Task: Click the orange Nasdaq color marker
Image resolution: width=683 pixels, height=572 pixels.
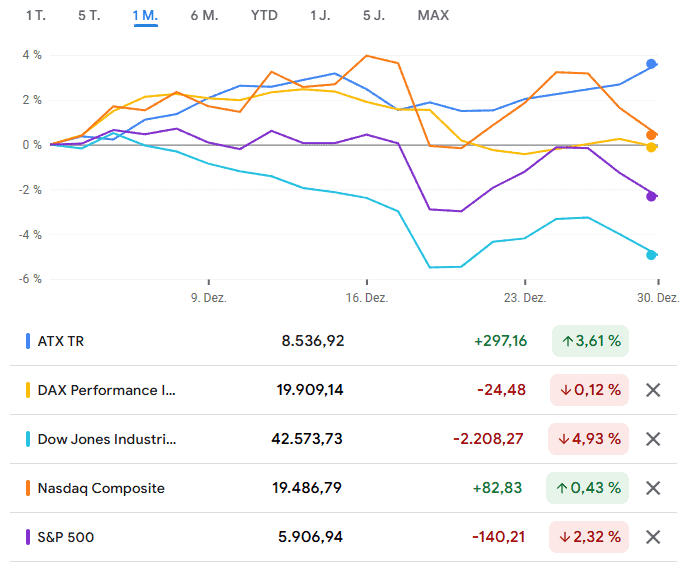Action: point(28,488)
